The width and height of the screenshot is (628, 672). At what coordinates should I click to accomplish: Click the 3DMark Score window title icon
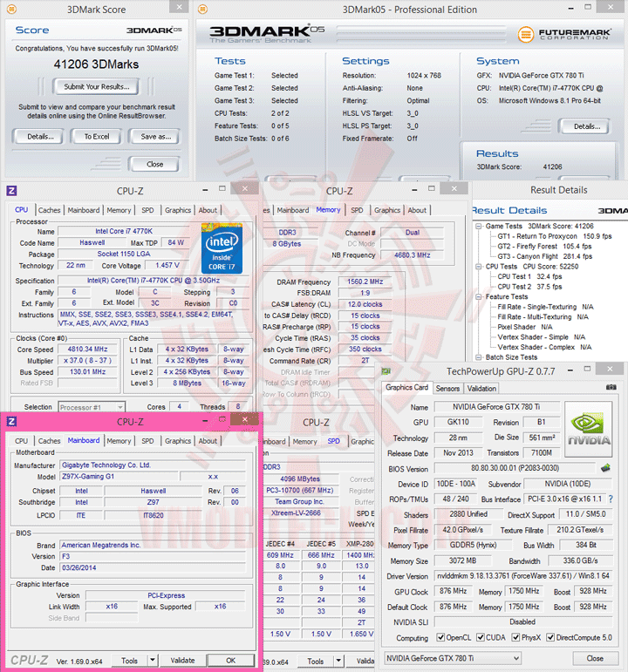point(11,9)
